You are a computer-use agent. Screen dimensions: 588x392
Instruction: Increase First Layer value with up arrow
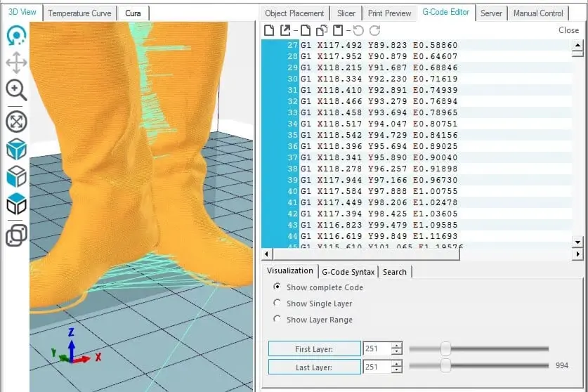pyautogui.click(x=397, y=345)
